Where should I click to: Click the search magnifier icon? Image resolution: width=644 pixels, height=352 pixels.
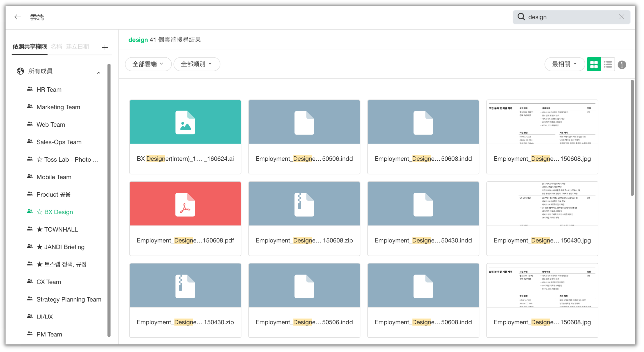coord(521,17)
